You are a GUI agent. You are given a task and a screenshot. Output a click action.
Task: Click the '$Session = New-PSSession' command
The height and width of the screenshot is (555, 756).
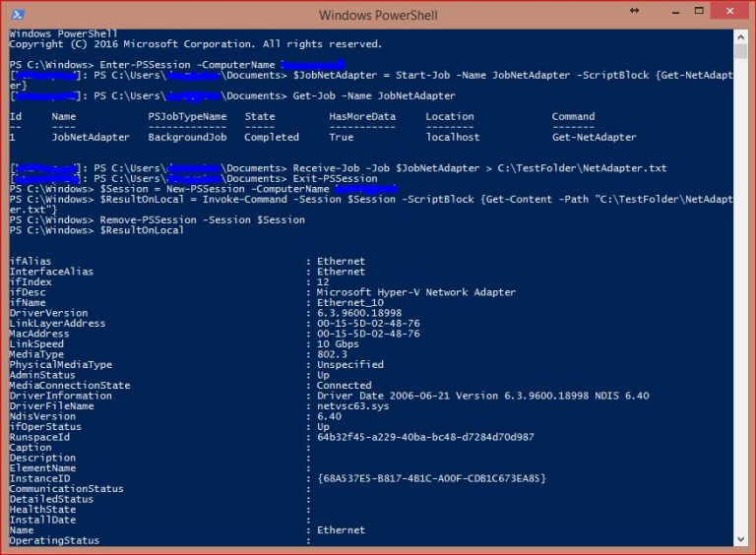point(172,189)
